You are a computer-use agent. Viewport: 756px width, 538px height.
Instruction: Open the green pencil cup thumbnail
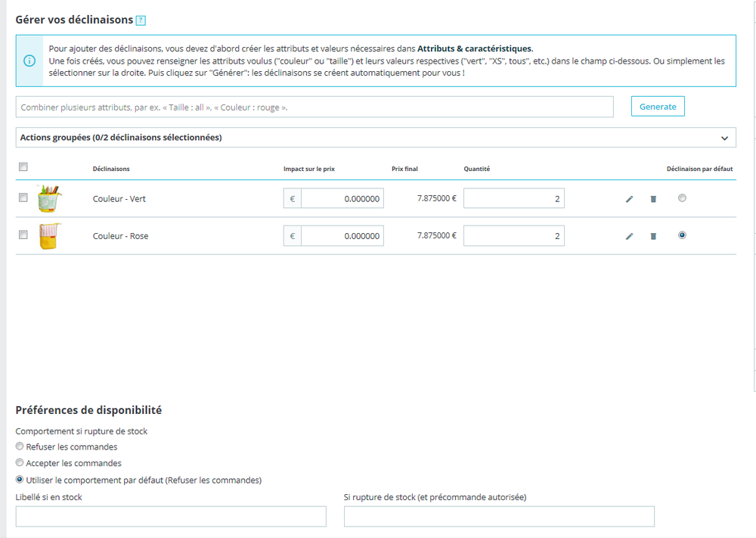[x=50, y=198]
